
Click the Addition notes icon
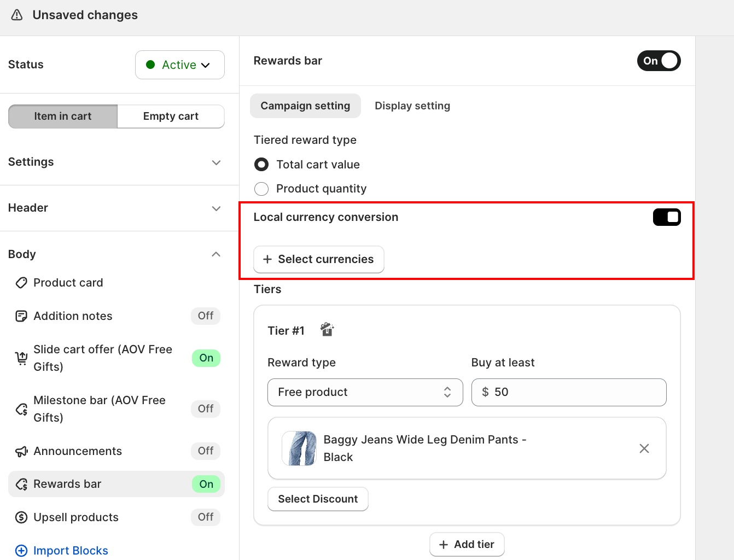coord(21,316)
